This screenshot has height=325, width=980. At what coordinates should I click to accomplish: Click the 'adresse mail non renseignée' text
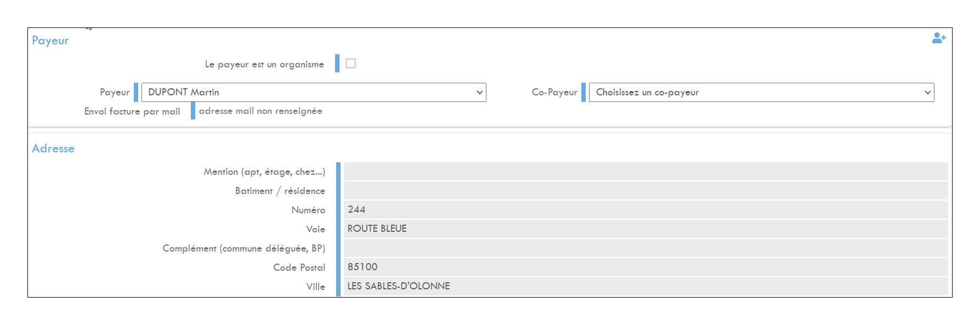tap(260, 111)
